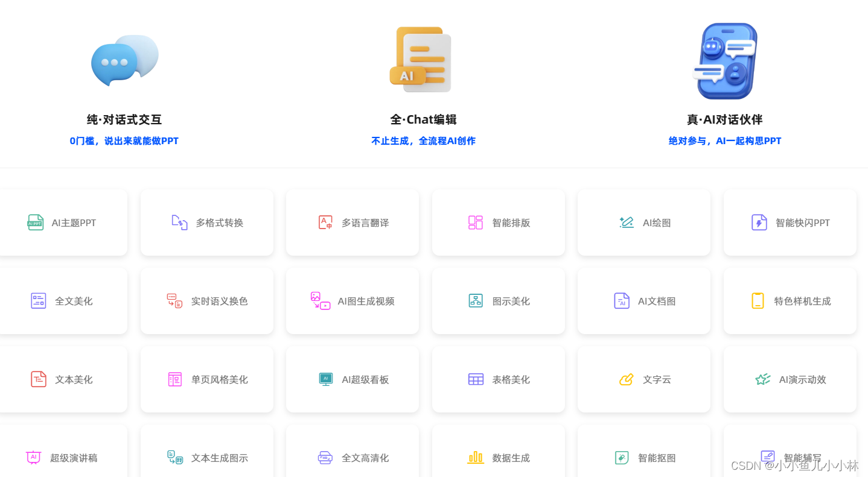Screen dimensions: 868x477
Task: Click the 0门槛，说出来就能做PPT blue text
Action: pyautogui.click(x=124, y=141)
